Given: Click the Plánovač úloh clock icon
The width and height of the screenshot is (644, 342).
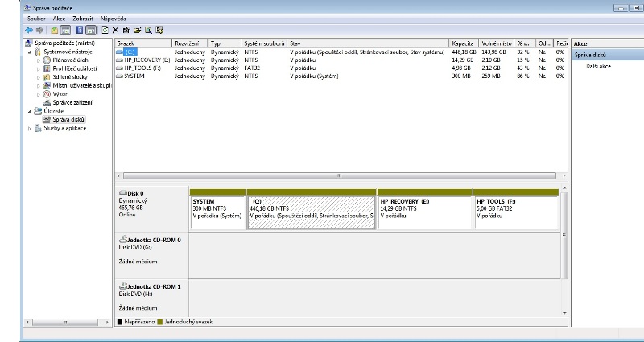Looking at the screenshot, I should click(x=47, y=60).
